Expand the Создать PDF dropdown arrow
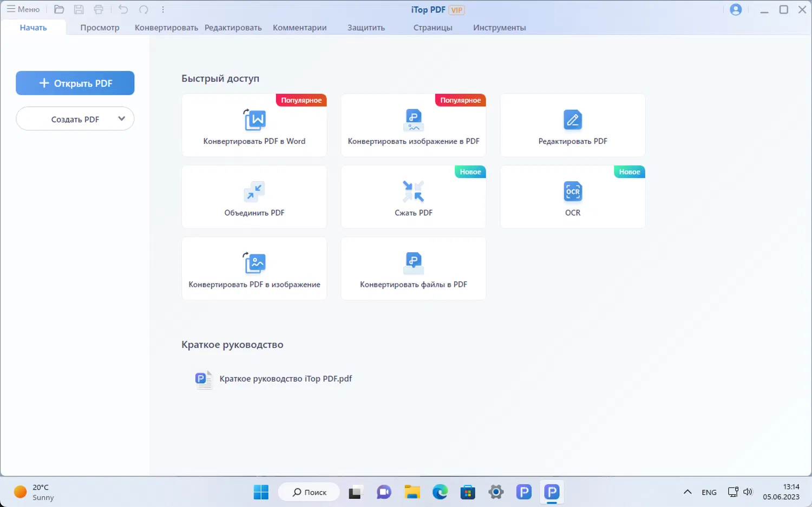 [121, 118]
